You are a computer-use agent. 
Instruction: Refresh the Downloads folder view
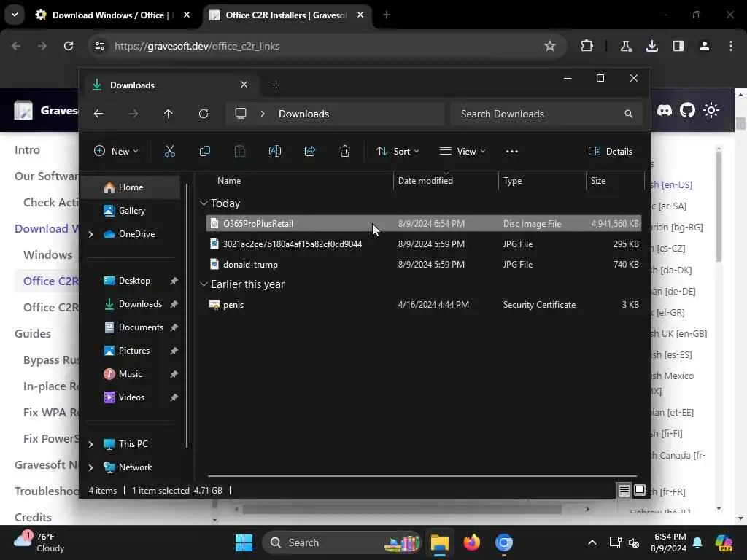click(204, 114)
